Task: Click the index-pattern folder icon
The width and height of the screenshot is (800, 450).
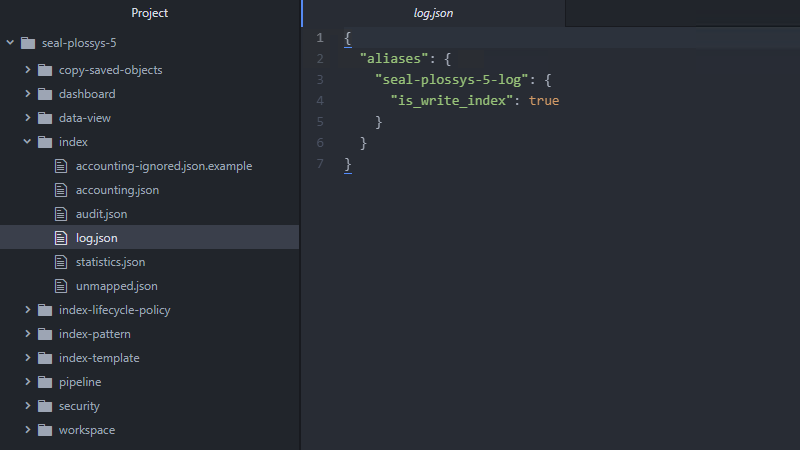Action: coord(45,334)
